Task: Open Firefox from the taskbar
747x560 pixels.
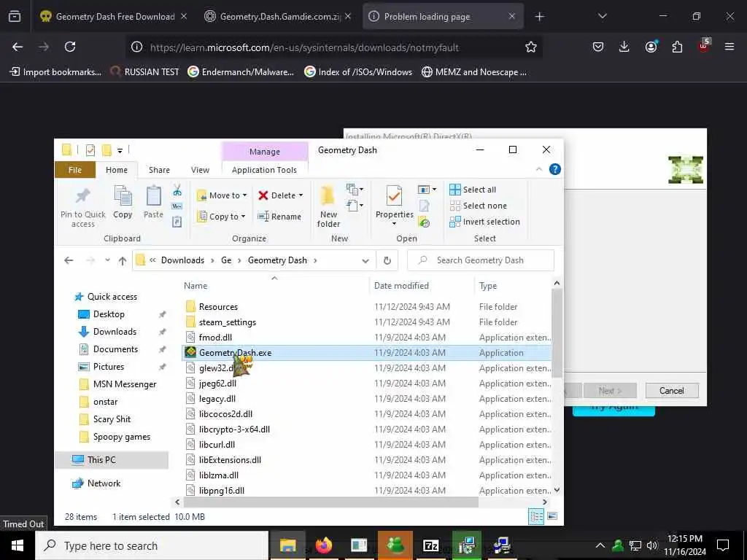Action: point(323,545)
